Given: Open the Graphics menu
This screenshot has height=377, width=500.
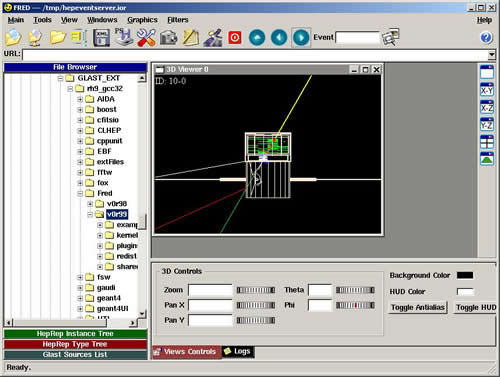Looking at the screenshot, I should pos(142,20).
